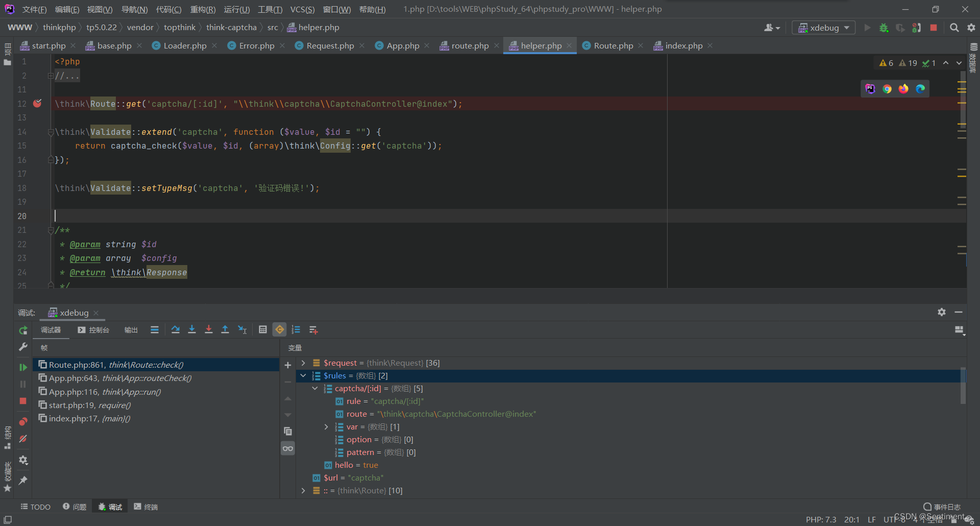980x526 pixels.
Task: Click Rerun xdebug icon in debug panel
Action: 23,330
